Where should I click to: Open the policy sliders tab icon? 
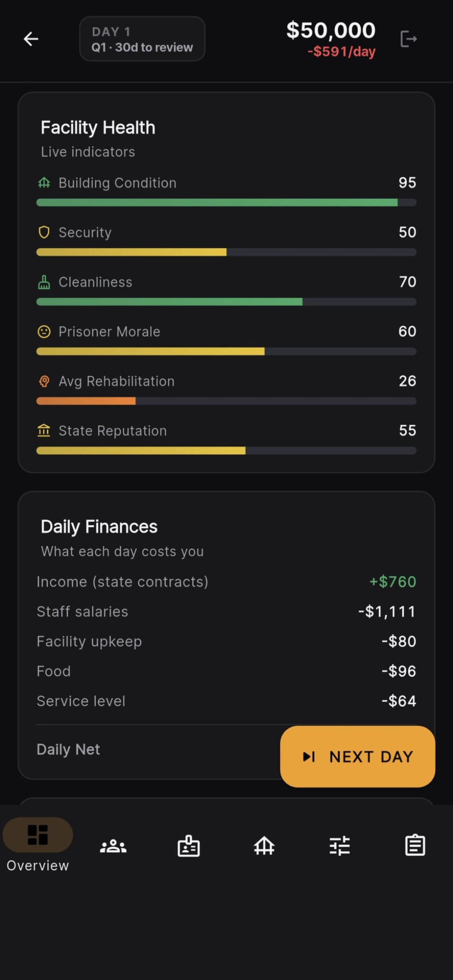click(x=340, y=846)
